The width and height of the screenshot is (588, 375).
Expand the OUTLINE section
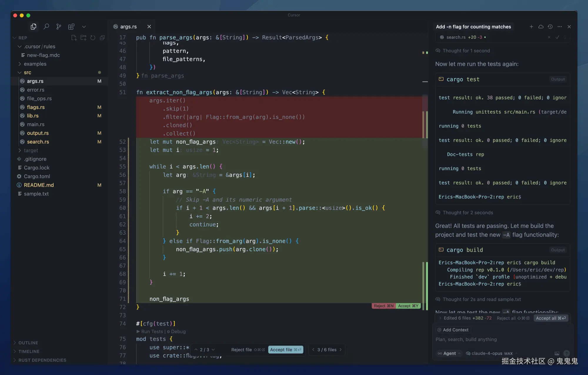[x=28, y=343]
